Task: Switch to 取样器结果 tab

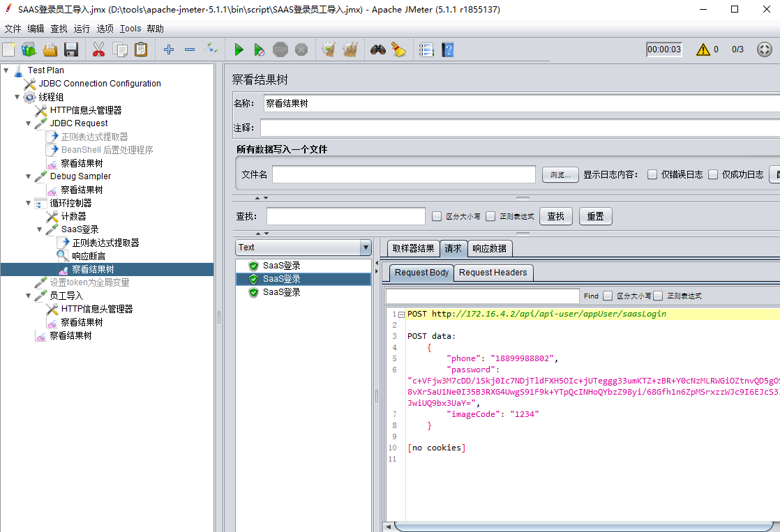Action: [x=414, y=248]
